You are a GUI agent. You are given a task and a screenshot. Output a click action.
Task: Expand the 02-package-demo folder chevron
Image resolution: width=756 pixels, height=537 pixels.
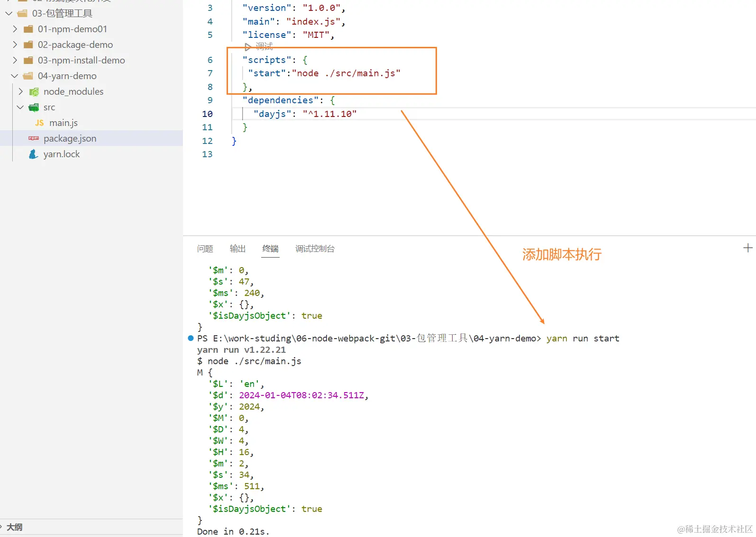pos(15,45)
